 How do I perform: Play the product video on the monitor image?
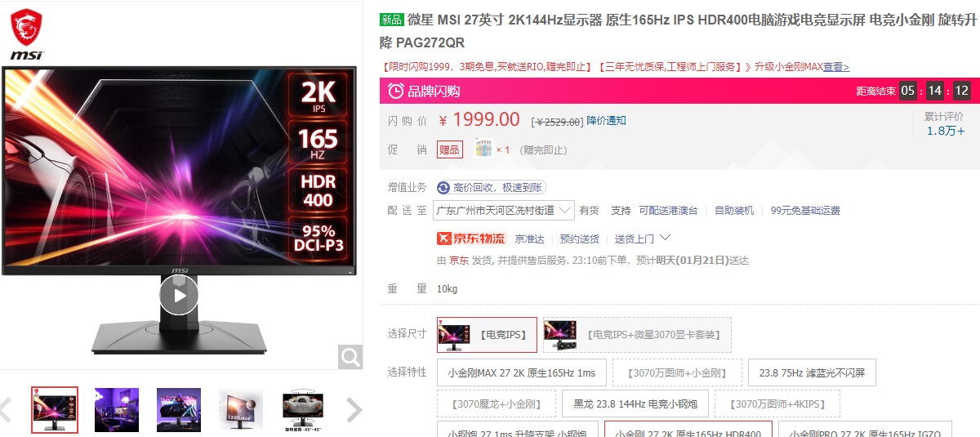pyautogui.click(x=179, y=295)
